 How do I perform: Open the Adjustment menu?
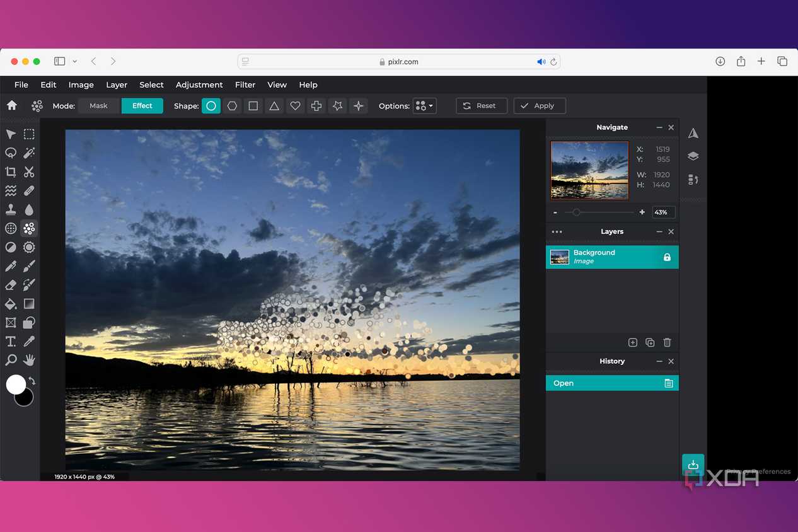point(199,84)
